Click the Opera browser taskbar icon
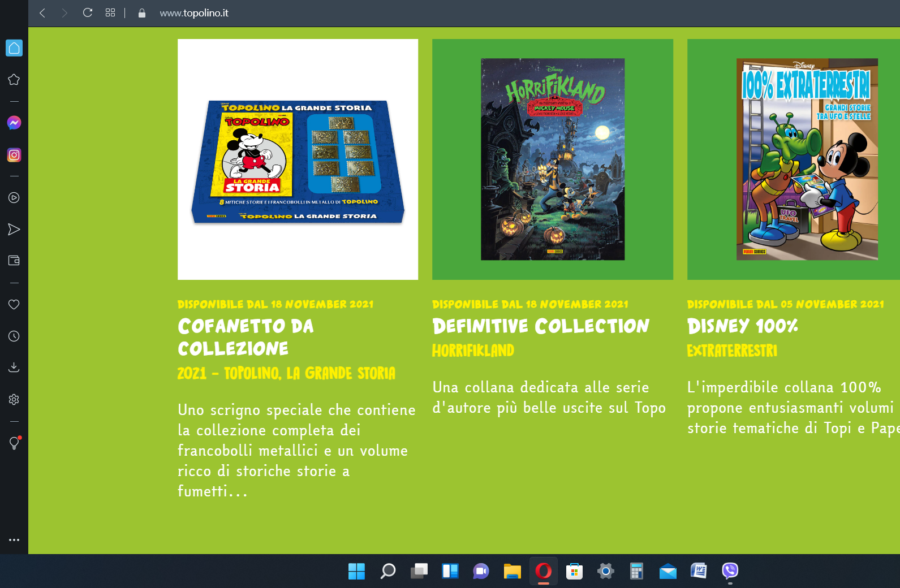The height and width of the screenshot is (588, 900). point(544,571)
